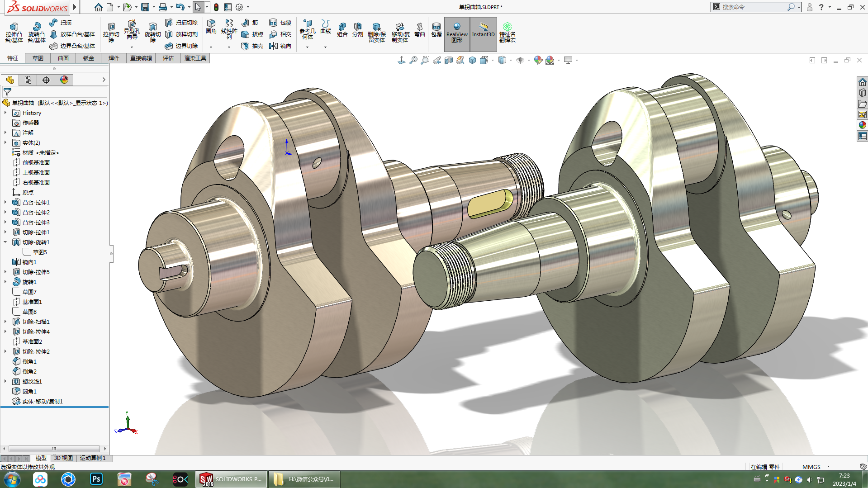Open Edit Appearance in heads-up toolbar
Image resolution: width=868 pixels, height=488 pixels.
(x=538, y=60)
